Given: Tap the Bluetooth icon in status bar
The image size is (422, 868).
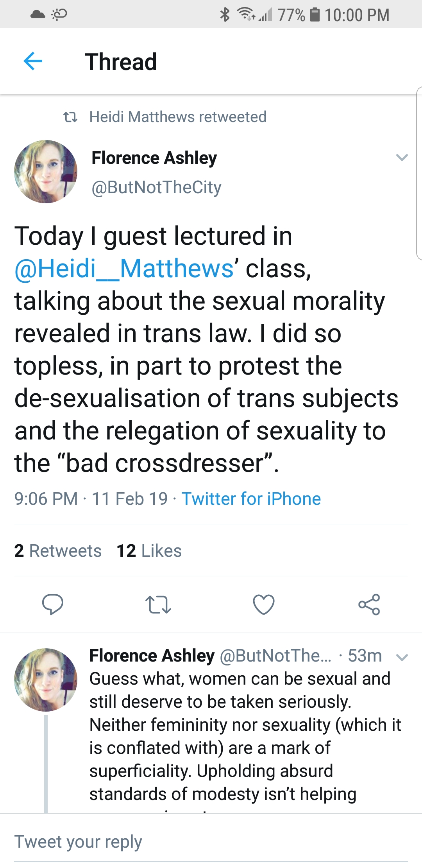Looking at the screenshot, I should (x=225, y=15).
